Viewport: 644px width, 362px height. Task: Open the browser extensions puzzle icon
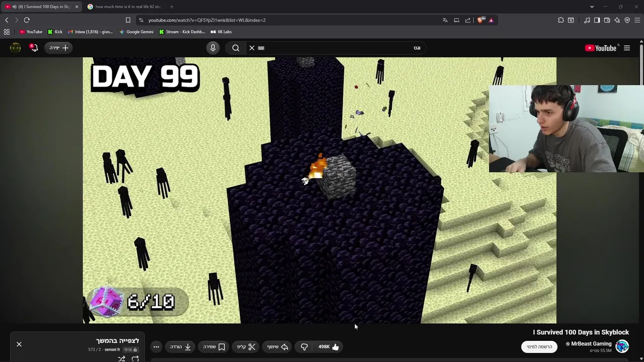(561, 20)
